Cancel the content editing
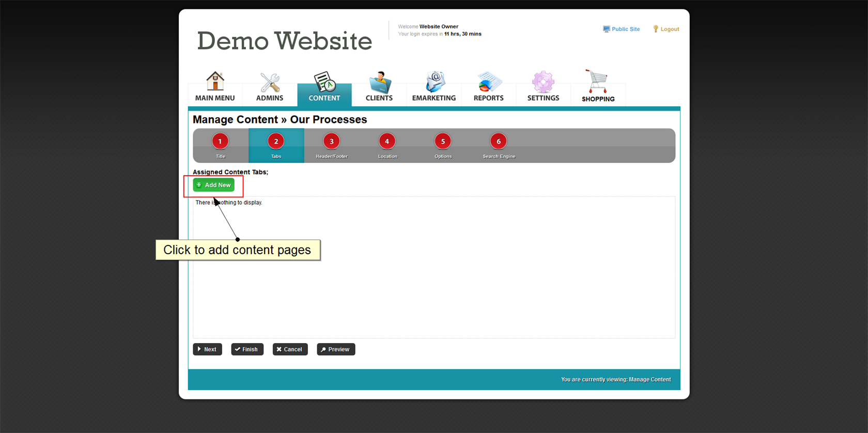Screen dimensions: 868x433 coord(290,349)
